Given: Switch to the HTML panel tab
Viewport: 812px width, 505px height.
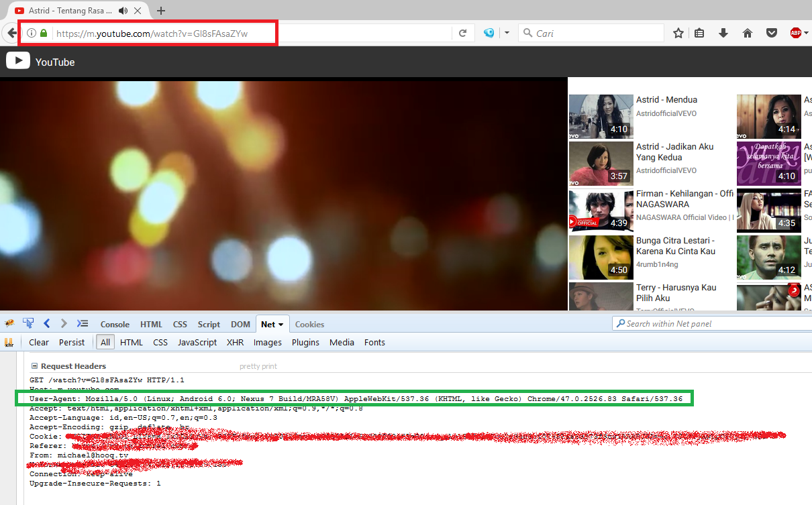Looking at the screenshot, I should click(x=151, y=324).
